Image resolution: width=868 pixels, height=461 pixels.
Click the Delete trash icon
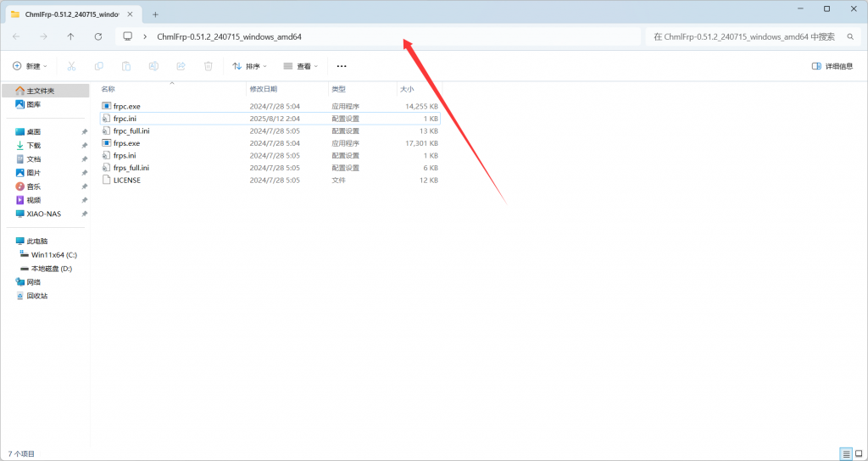coord(208,66)
